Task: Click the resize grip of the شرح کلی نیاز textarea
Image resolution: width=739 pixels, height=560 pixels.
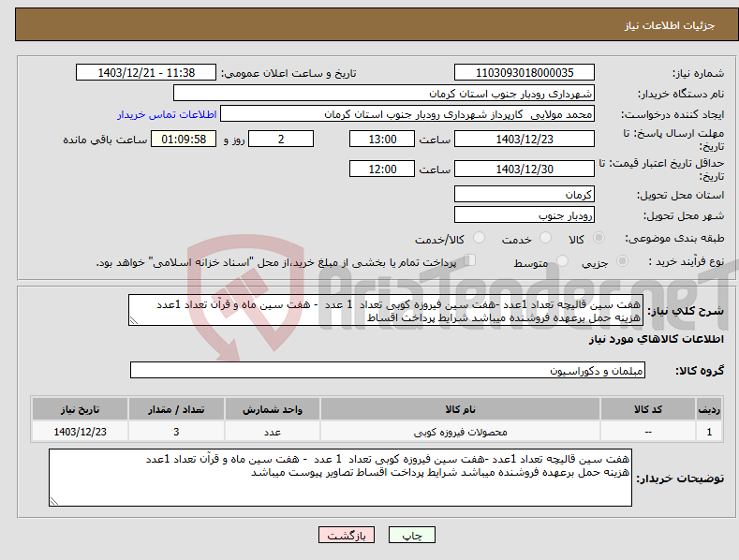Action: [x=134, y=321]
